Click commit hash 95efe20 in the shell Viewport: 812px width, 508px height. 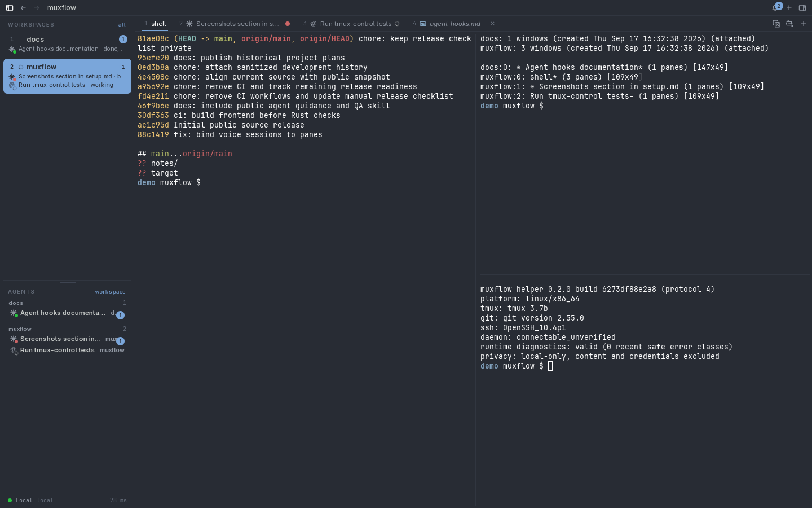[x=153, y=58]
